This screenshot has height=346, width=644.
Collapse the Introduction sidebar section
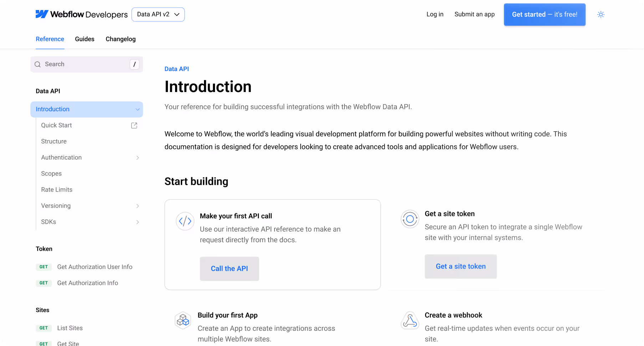click(x=138, y=110)
